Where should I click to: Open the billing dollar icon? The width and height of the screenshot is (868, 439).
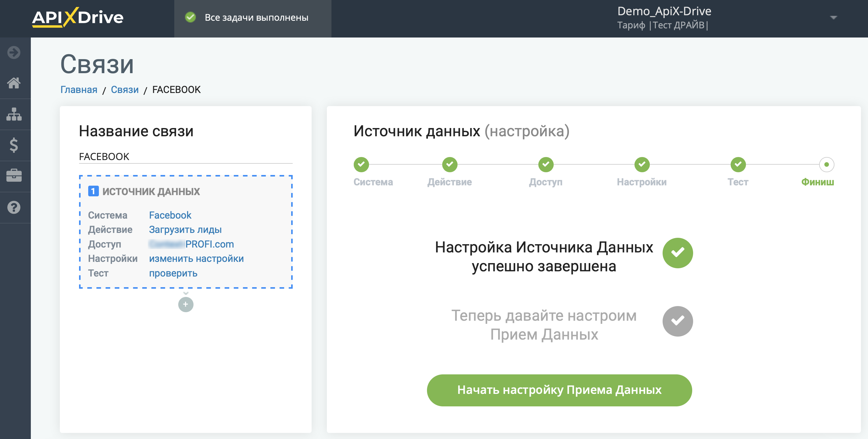(14, 145)
